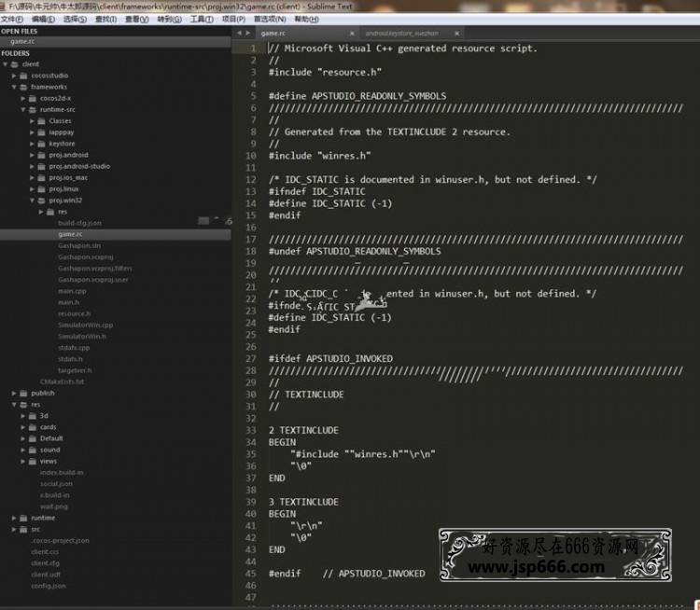
Task: Click the next tab arrow icon
Action: coord(249,33)
